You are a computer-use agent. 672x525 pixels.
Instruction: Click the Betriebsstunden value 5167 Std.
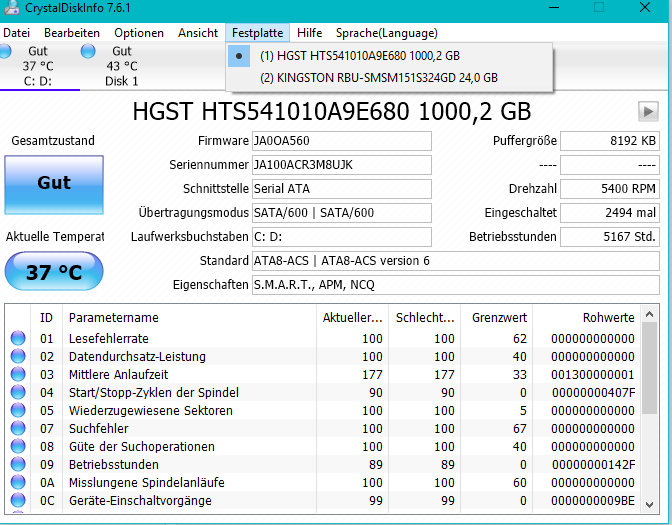(x=610, y=237)
